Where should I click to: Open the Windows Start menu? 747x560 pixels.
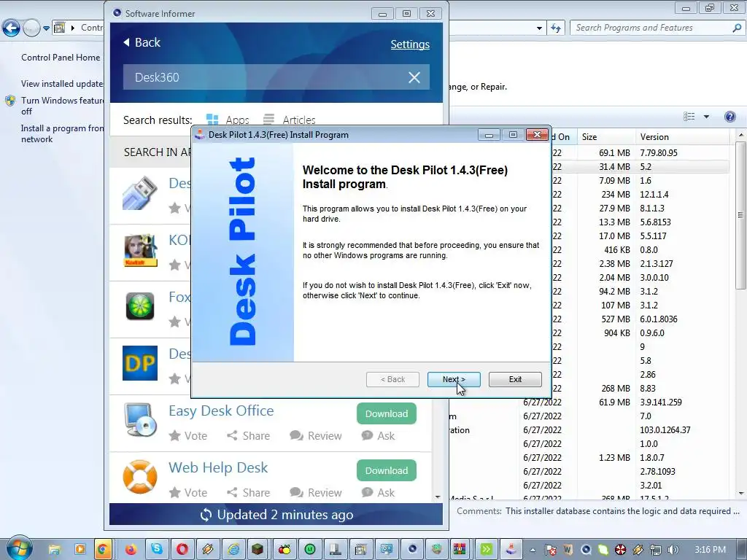19,548
